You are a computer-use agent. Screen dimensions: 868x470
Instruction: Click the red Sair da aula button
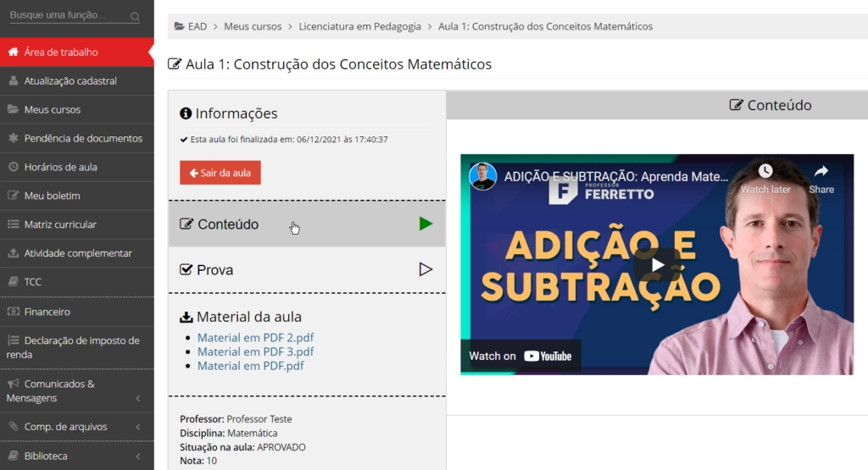[220, 173]
